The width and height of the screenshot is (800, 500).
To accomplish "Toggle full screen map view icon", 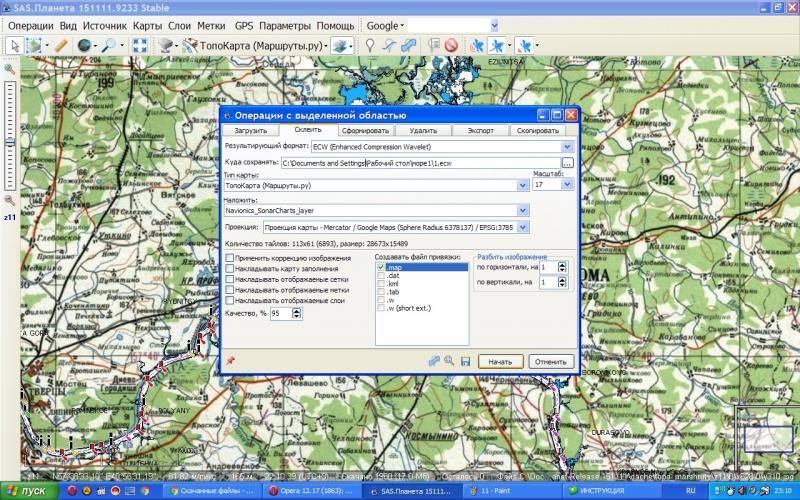I will [x=139, y=45].
